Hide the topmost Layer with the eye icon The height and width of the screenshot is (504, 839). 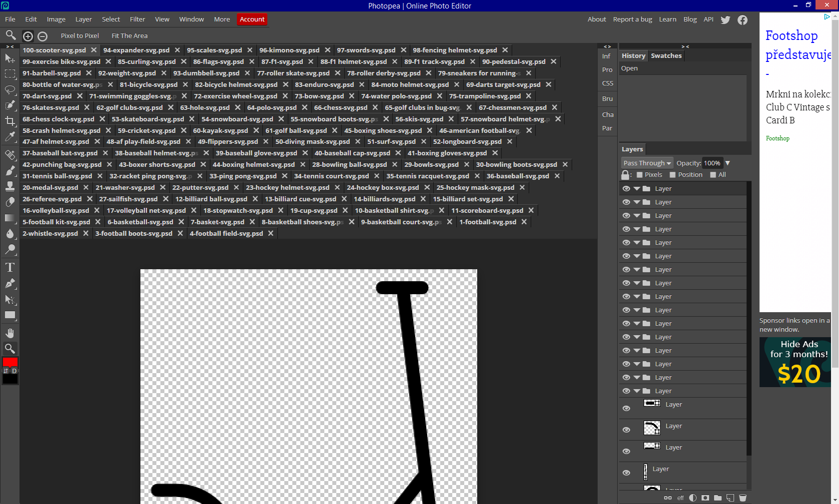(x=626, y=188)
